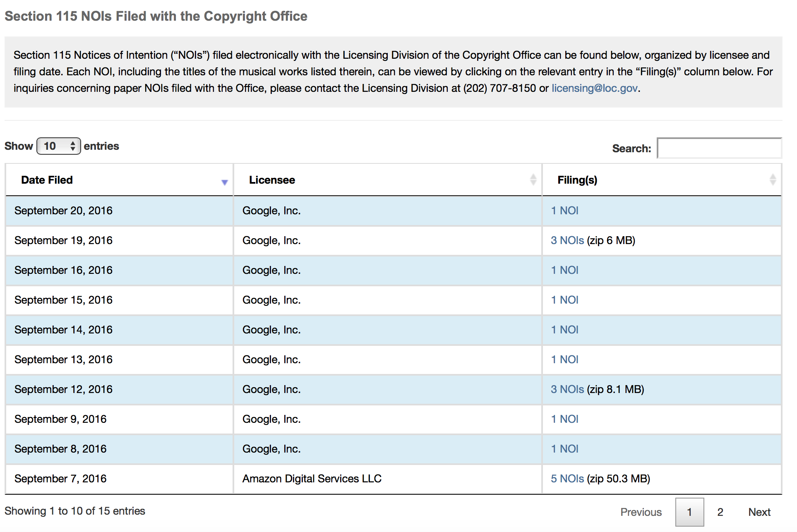Select page 1 in pagination
The width and height of the screenshot is (797, 532).
point(689,512)
